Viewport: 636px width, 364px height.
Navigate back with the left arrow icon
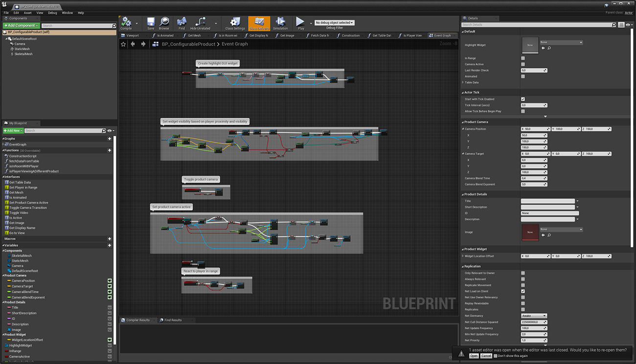pyautogui.click(x=133, y=44)
